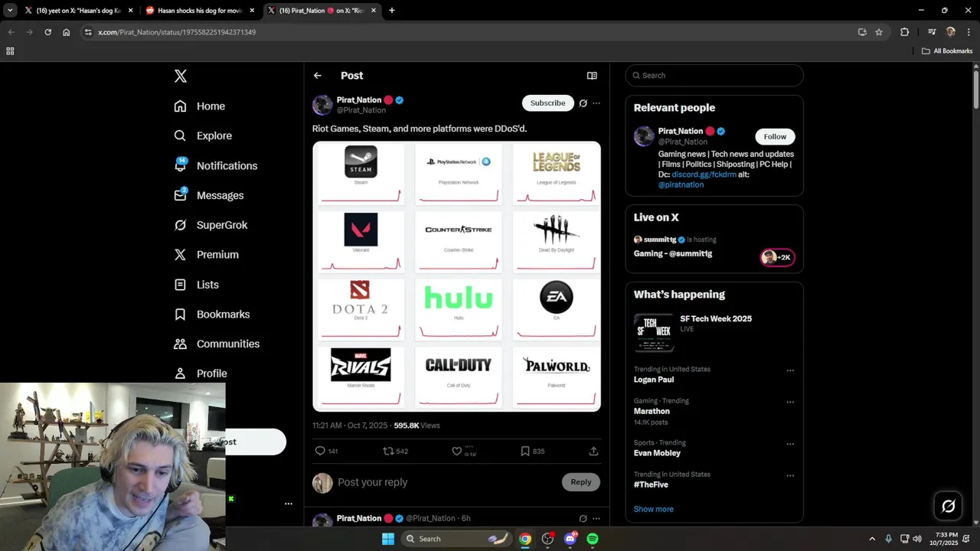
Task: Click the Grok icon on the main post
Action: coord(583,103)
